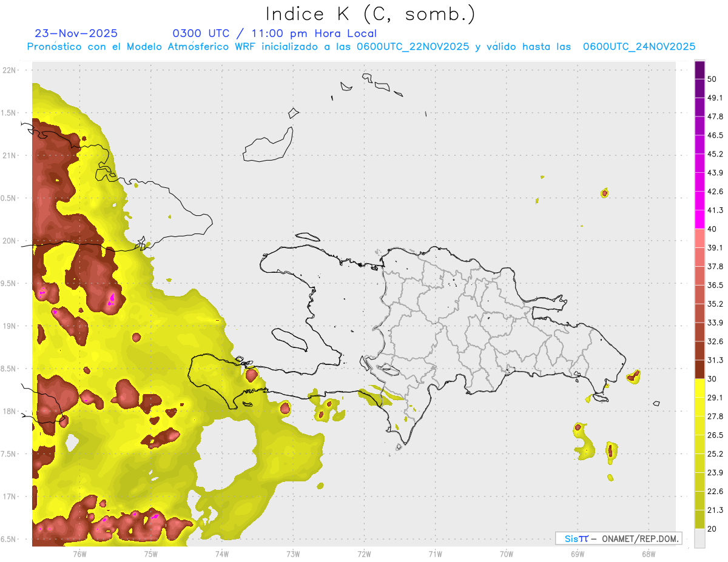Click the 17N latitude axis label

click(x=10, y=497)
